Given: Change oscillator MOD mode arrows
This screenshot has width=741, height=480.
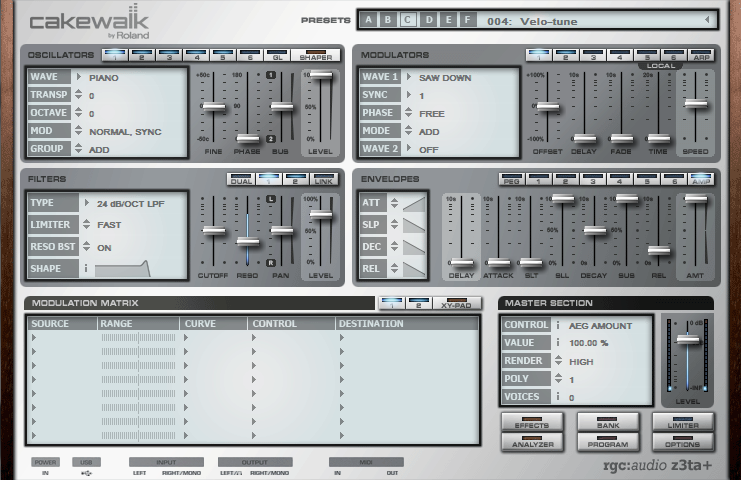Looking at the screenshot, I should click(78, 130).
